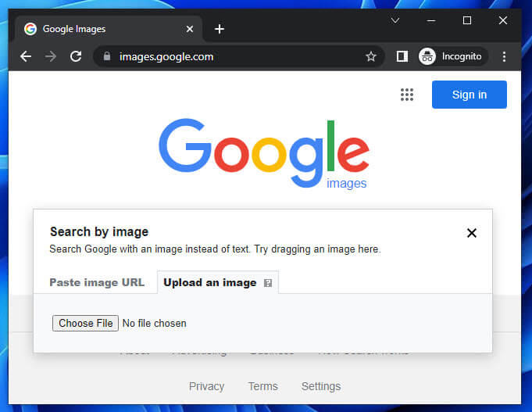Open the Terms footer link

[263, 386]
